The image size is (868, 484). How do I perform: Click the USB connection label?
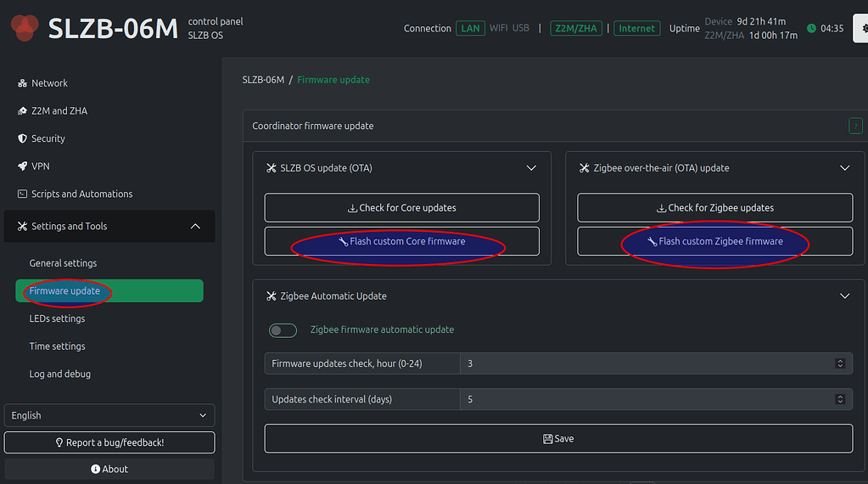pyautogui.click(x=520, y=28)
